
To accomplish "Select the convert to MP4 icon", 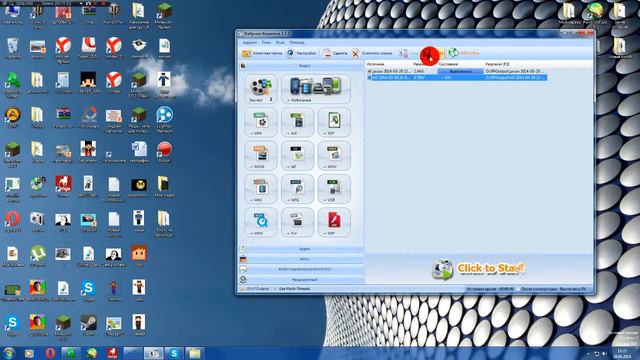I will (x=261, y=122).
